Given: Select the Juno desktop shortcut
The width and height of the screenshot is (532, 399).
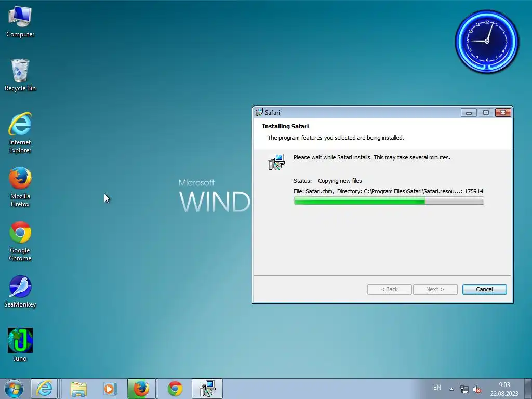Looking at the screenshot, I should [20, 345].
